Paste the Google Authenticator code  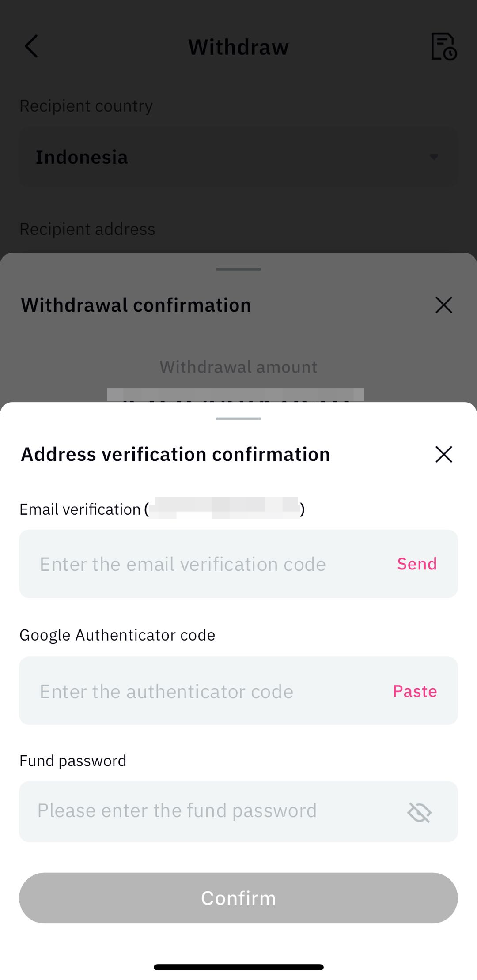(414, 691)
